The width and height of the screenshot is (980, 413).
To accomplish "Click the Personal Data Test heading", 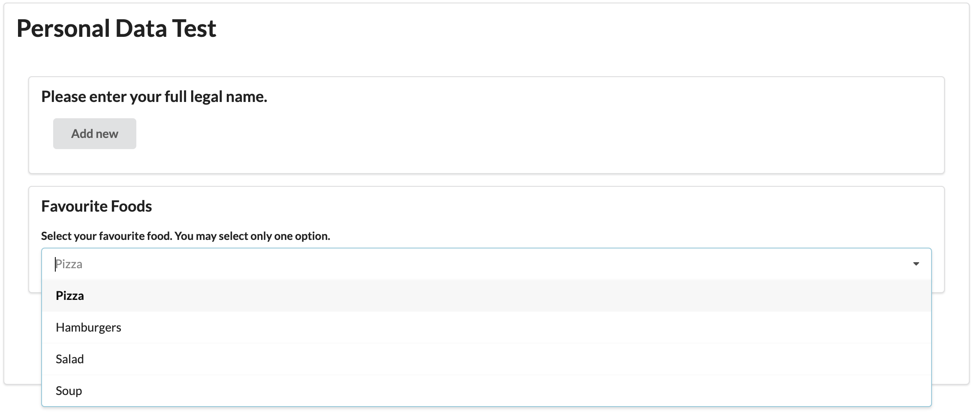I will coord(116,29).
